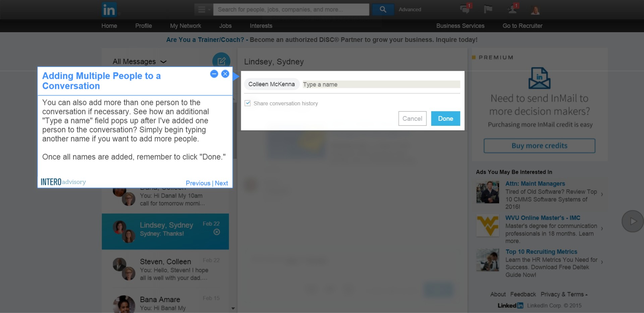Close the tutorial tooltip
The width and height of the screenshot is (644, 313).
coord(225,74)
